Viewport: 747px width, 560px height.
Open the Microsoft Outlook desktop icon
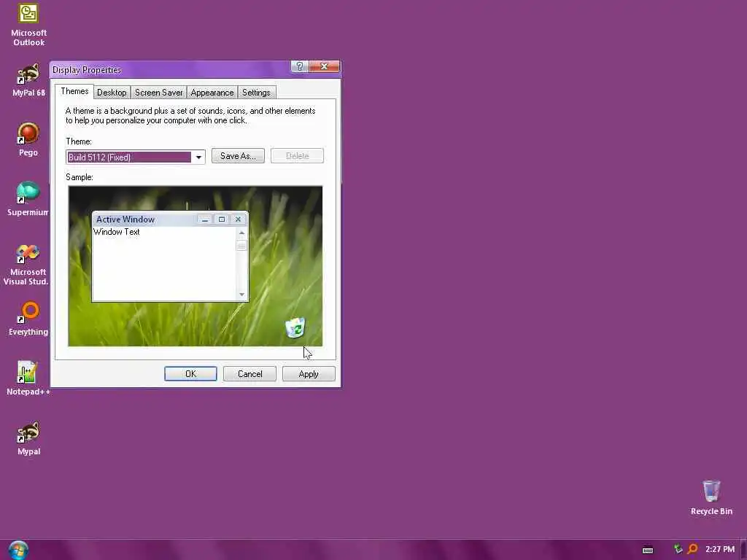pos(28,25)
